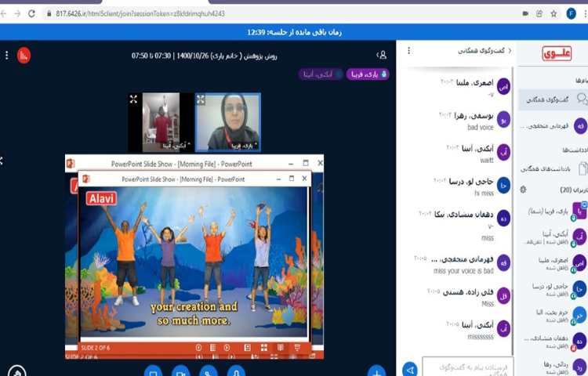
Task: Click the share page icon in the address bar
Action: coord(539,13)
